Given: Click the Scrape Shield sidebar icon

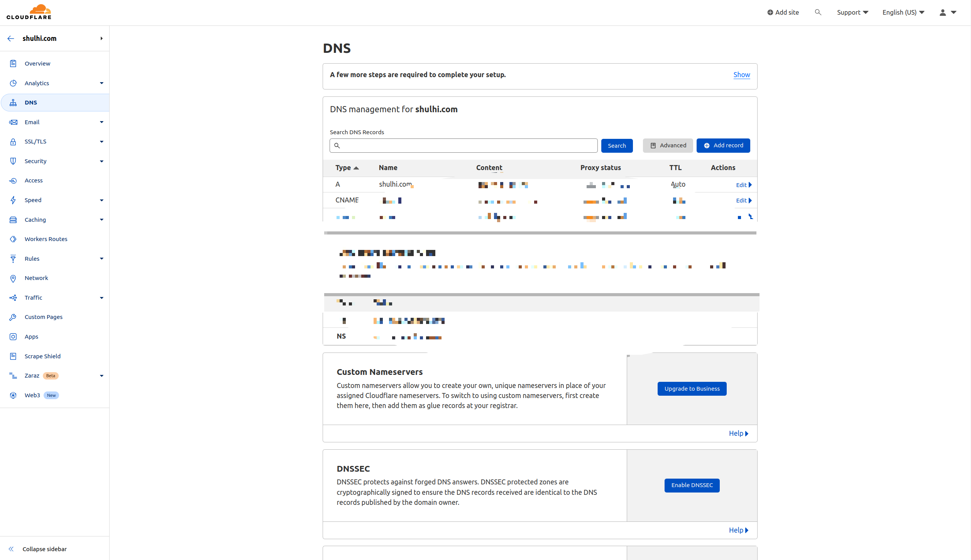Looking at the screenshot, I should [x=13, y=356].
